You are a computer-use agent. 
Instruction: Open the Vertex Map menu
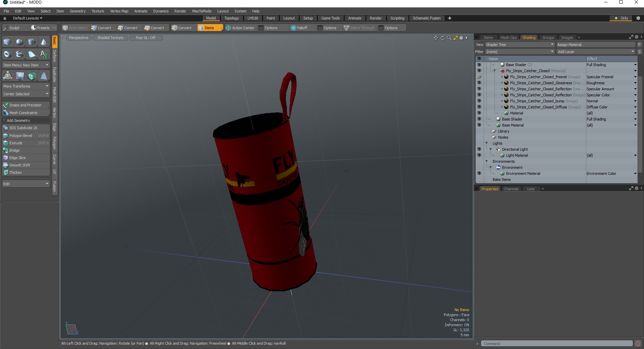point(119,11)
